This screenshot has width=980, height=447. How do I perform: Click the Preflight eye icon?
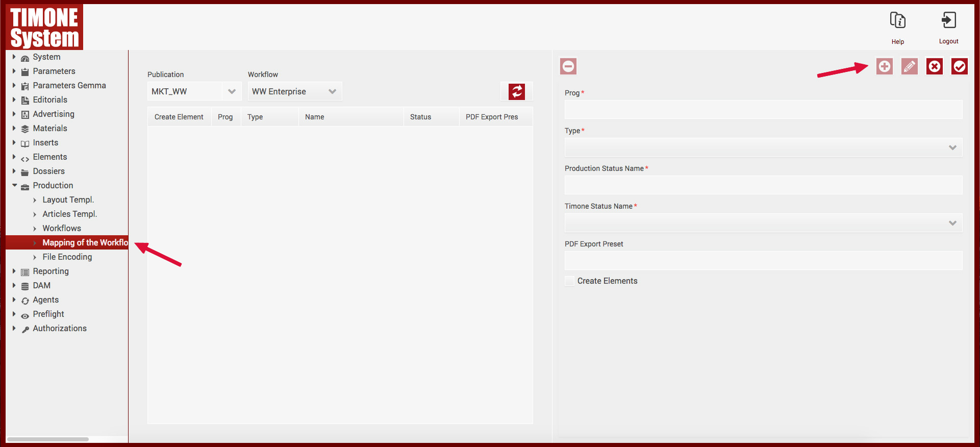(25, 316)
